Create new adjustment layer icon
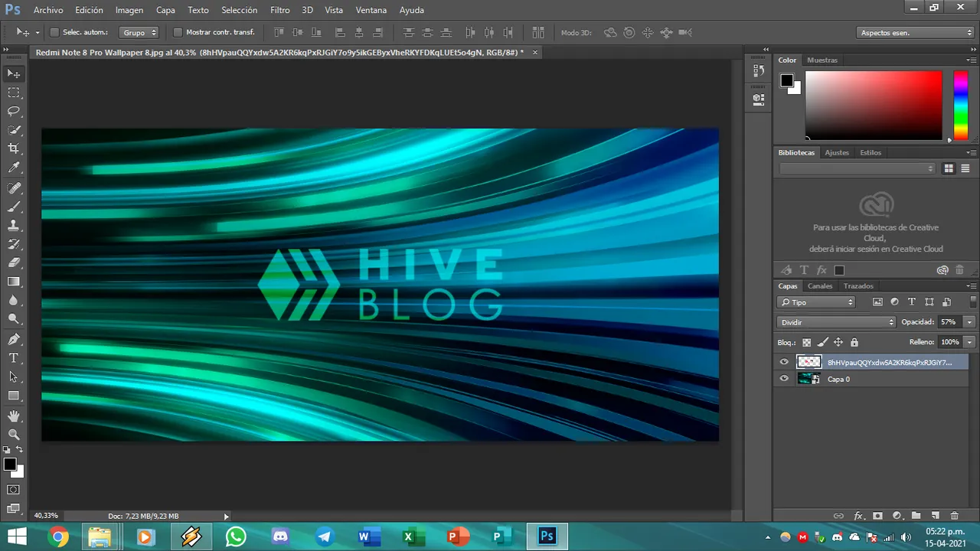The height and width of the screenshot is (551, 980). click(897, 517)
